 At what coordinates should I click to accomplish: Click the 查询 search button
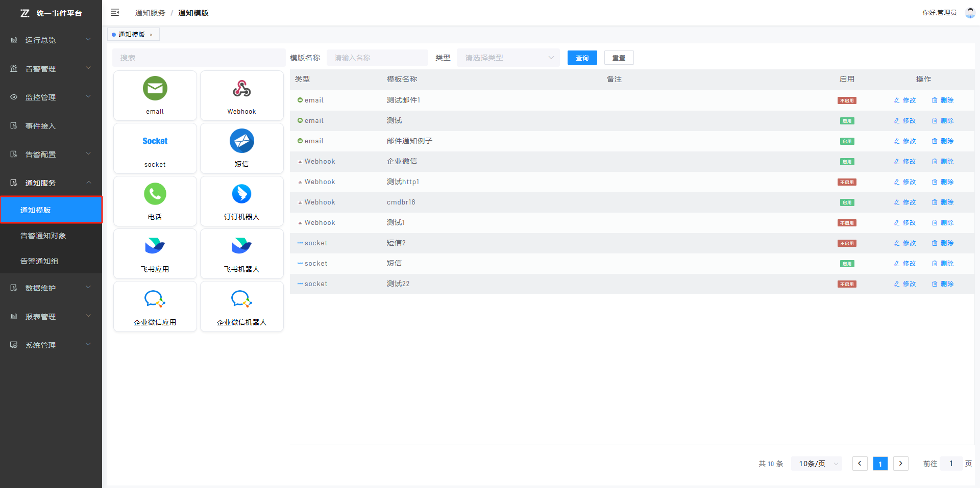pos(582,58)
